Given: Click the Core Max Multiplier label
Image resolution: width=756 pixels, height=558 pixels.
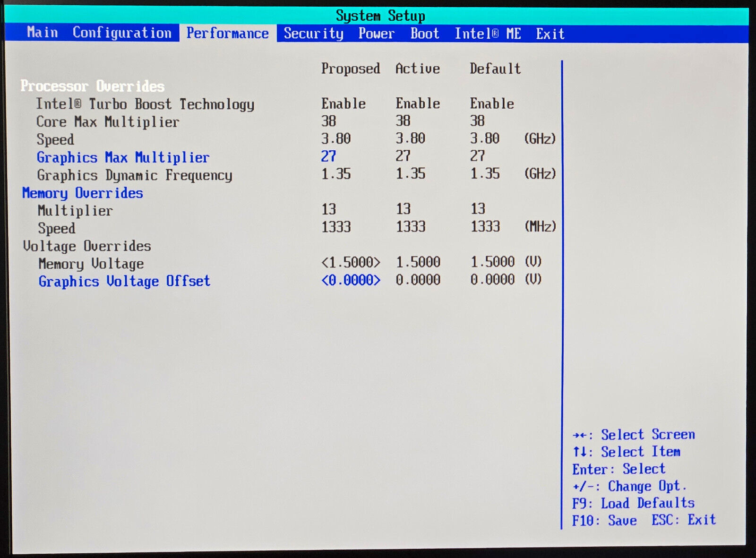Looking at the screenshot, I should coord(108,122).
